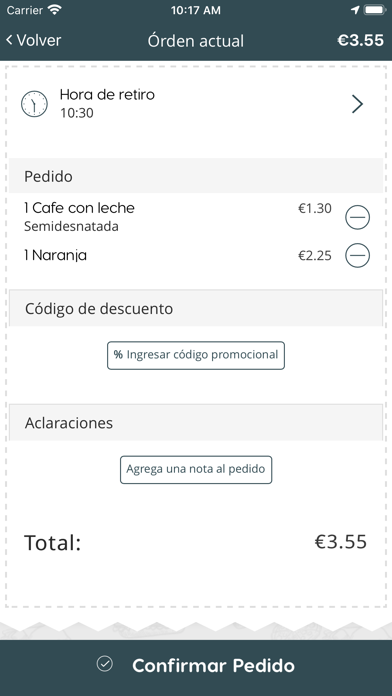Open Ingresar código promocional
This screenshot has width=392, height=696.
click(x=196, y=355)
